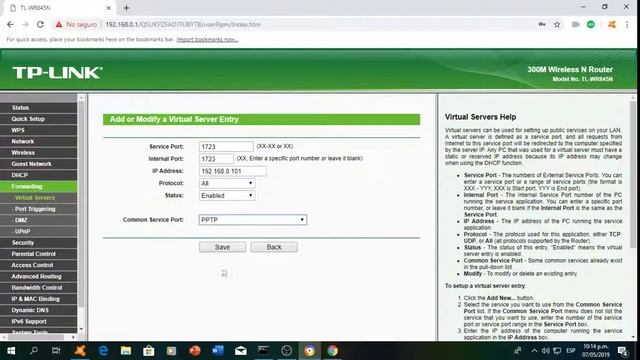Open Avast from the taskbar
This screenshot has height=360, width=640.
click(x=80, y=351)
